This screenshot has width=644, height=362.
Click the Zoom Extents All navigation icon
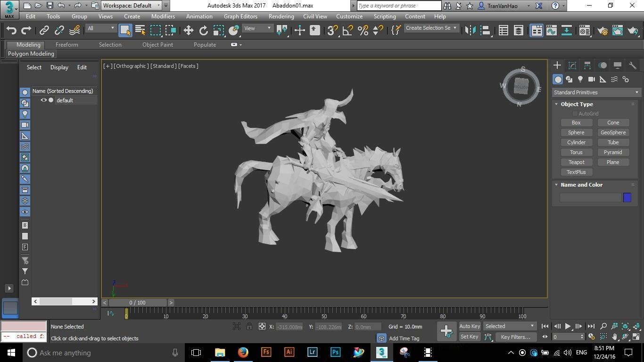coord(636,326)
